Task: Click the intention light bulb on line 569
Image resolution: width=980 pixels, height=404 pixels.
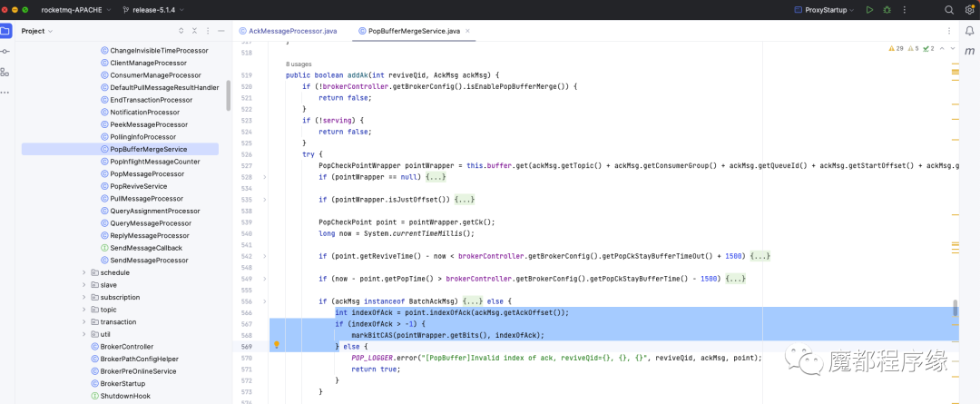Action: (x=276, y=345)
